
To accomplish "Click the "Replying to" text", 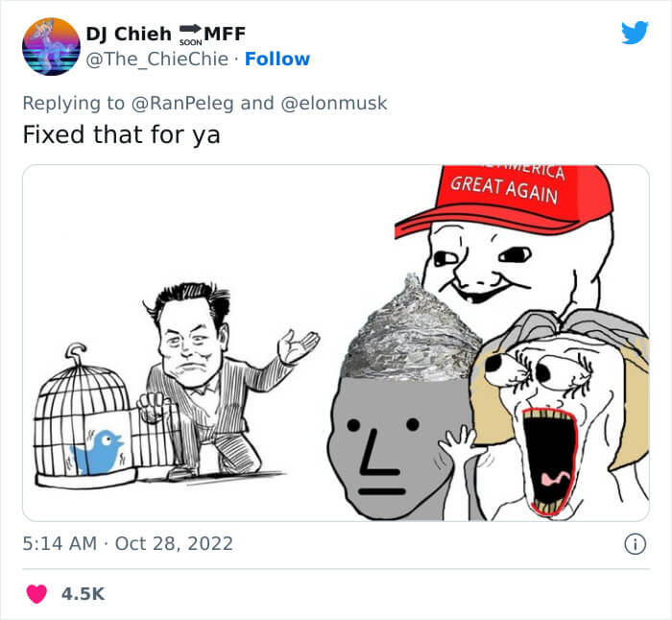I will (73, 104).
